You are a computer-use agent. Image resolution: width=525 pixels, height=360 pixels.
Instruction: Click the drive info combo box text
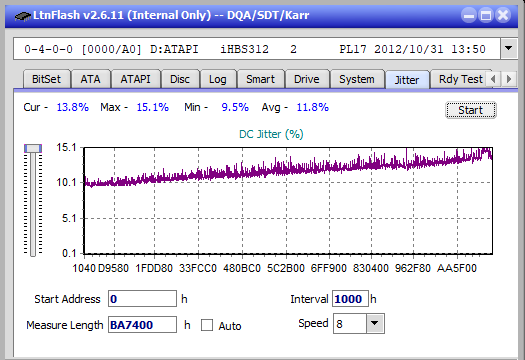[257, 49]
